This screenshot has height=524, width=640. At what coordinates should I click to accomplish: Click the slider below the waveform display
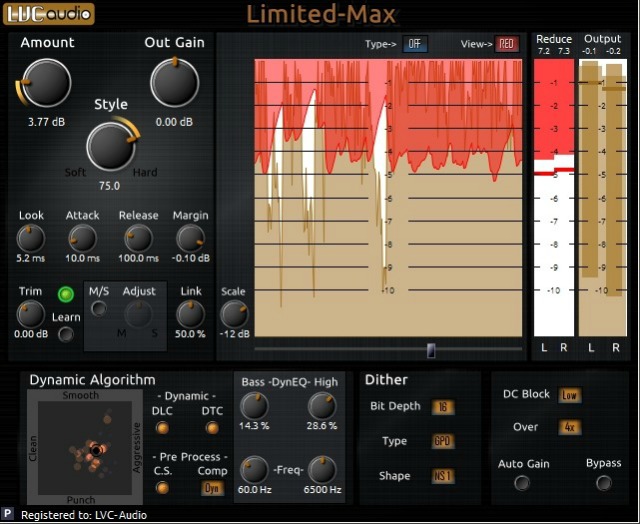pyautogui.click(x=431, y=350)
